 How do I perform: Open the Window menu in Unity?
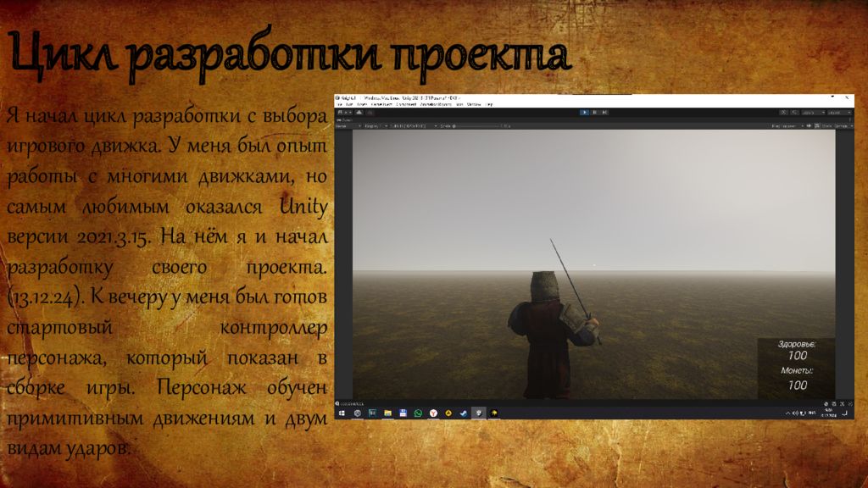[x=474, y=104]
